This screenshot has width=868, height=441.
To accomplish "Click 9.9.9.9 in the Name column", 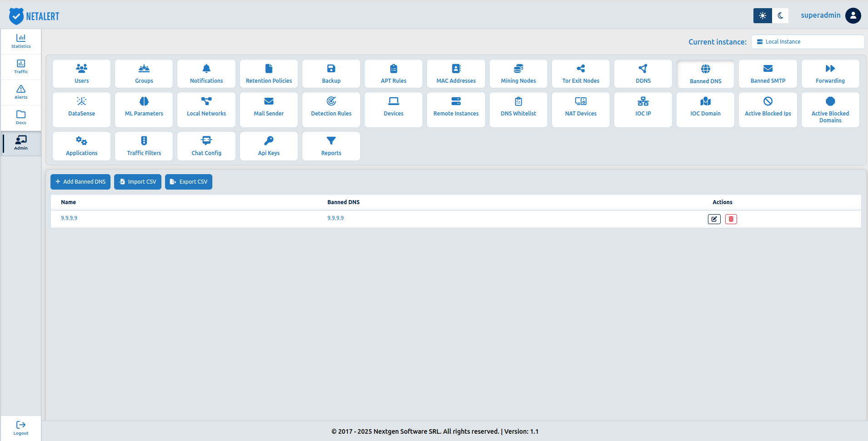I will point(69,218).
